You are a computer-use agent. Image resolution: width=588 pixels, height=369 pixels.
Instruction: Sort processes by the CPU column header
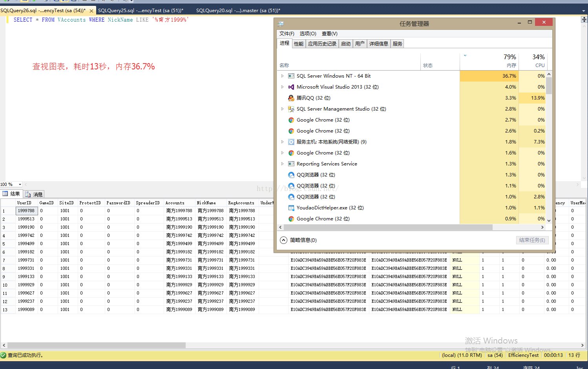(533, 61)
